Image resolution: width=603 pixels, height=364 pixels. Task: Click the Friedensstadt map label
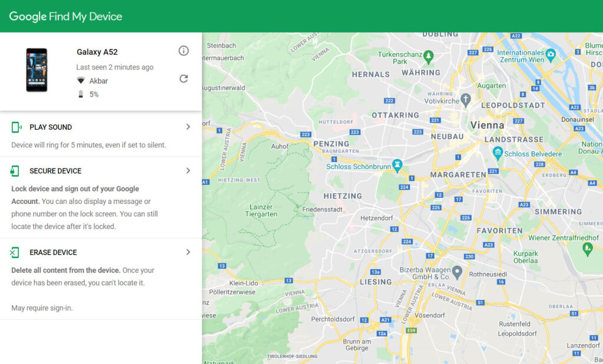[322, 210]
